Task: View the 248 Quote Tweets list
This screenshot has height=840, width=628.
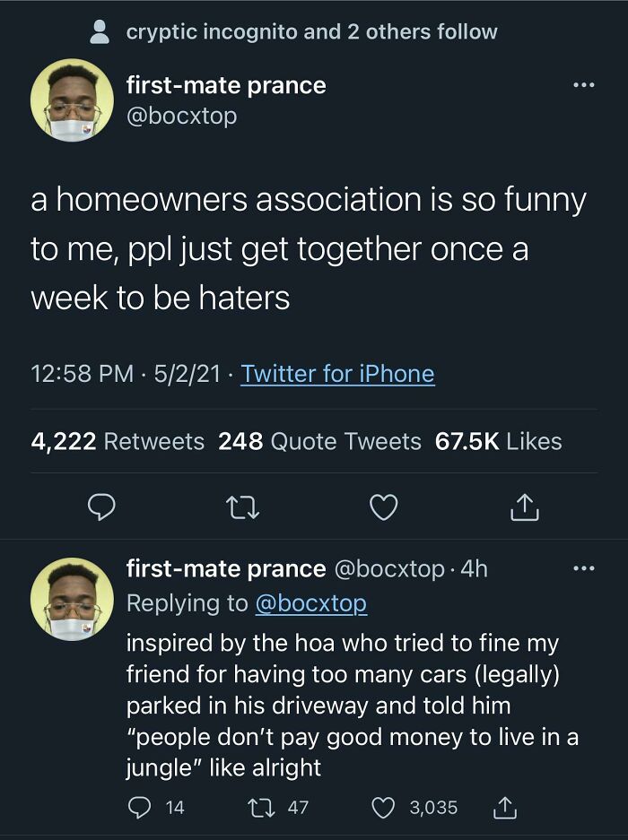Action: point(319,441)
